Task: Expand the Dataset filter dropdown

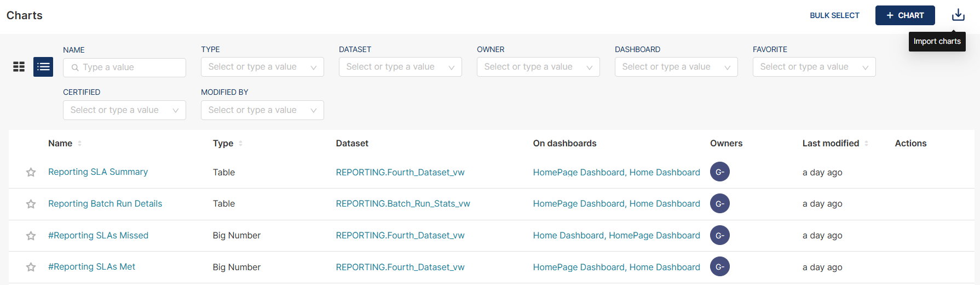Action: click(400, 67)
